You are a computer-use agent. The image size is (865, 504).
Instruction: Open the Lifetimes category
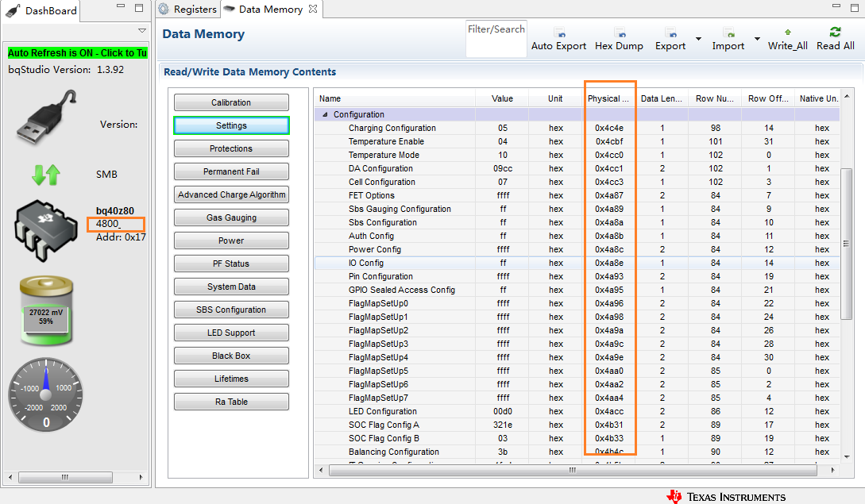coord(231,379)
